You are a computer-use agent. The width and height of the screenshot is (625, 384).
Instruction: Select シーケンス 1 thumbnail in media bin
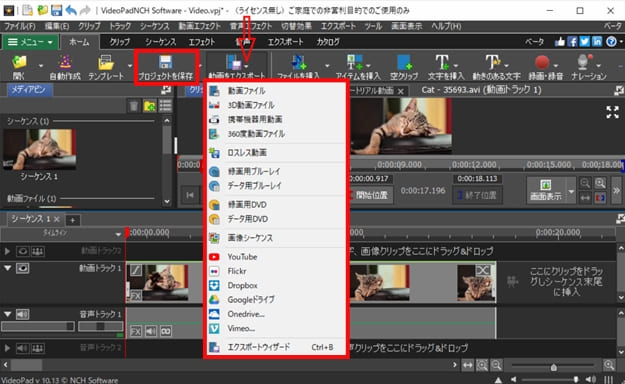[39, 150]
